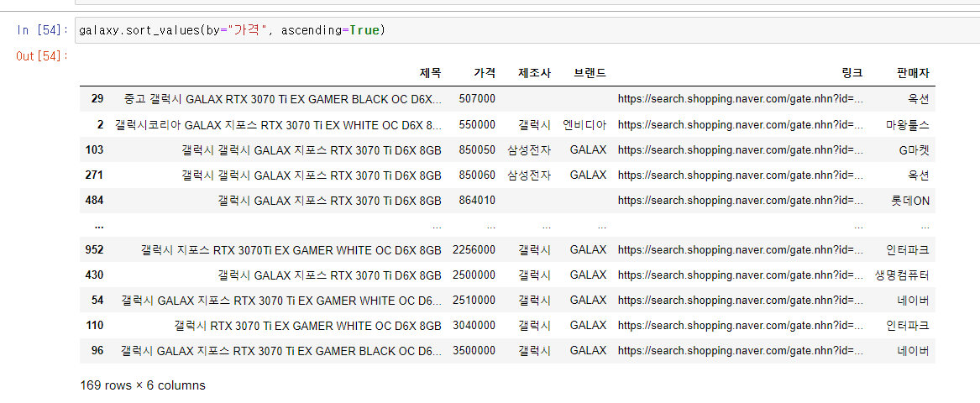The image size is (980, 403).
Task: Click price value 507000
Action: tap(477, 99)
